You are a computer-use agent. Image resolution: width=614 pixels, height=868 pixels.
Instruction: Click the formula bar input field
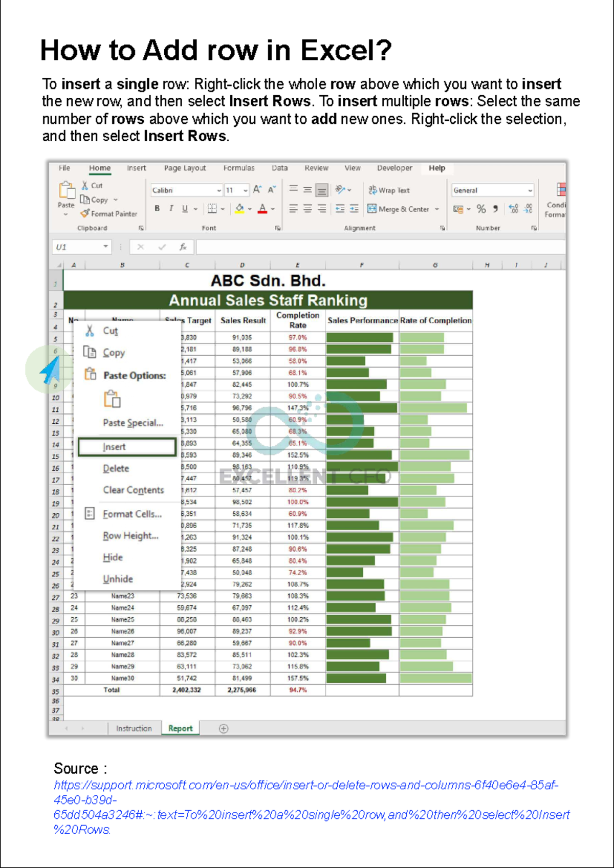click(x=381, y=247)
